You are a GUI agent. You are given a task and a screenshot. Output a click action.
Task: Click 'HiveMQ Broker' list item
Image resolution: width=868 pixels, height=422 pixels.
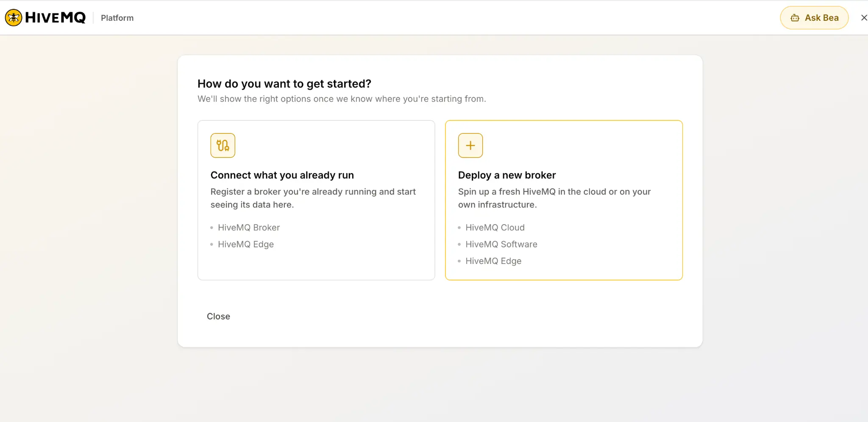(x=249, y=228)
